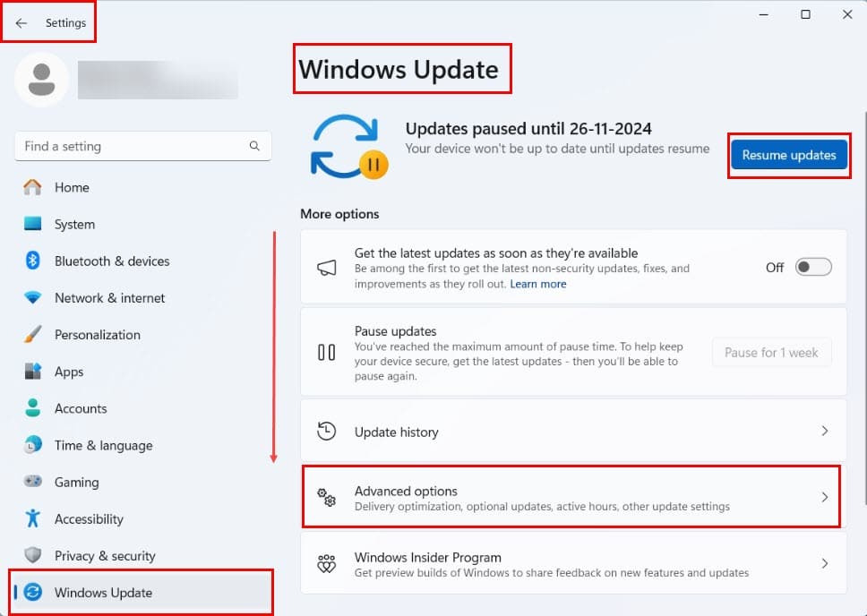The image size is (867, 616).
Task: Go to Time & language
Action: (x=142, y=445)
